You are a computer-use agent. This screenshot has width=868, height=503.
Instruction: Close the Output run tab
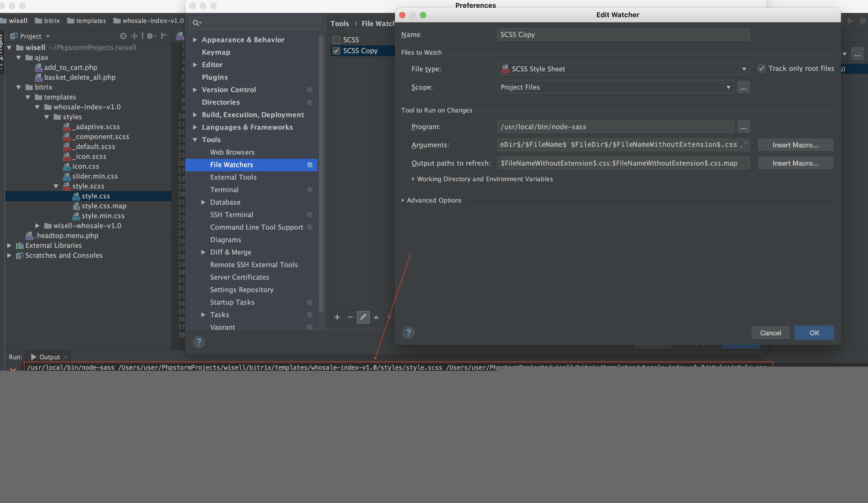click(x=65, y=357)
